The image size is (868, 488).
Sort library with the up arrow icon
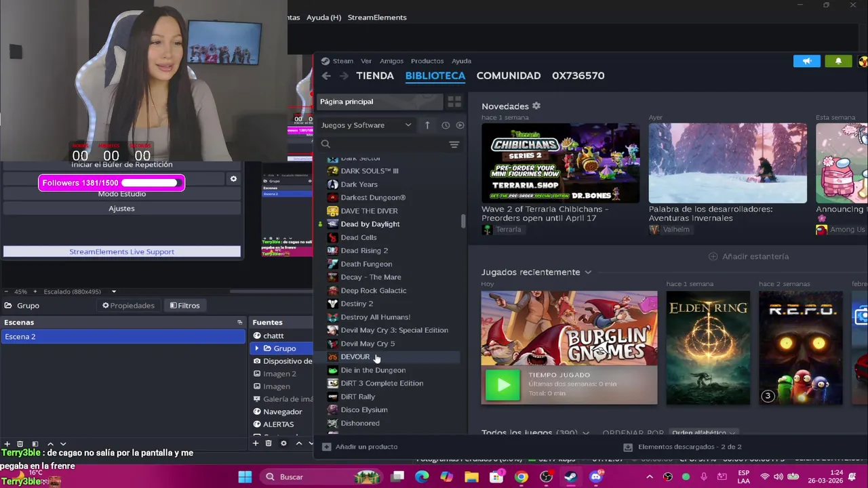[x=427, y=125]
